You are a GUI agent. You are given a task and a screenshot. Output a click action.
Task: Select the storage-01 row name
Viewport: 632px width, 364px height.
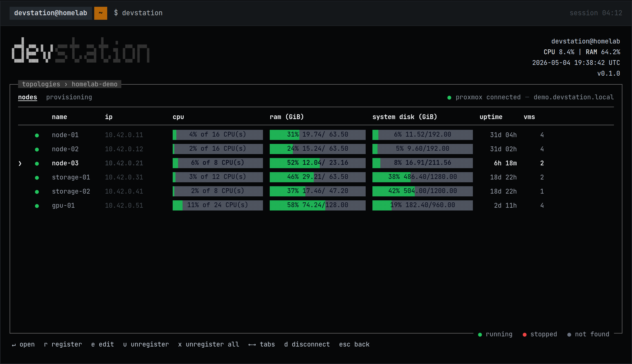(x=71, y=177)
